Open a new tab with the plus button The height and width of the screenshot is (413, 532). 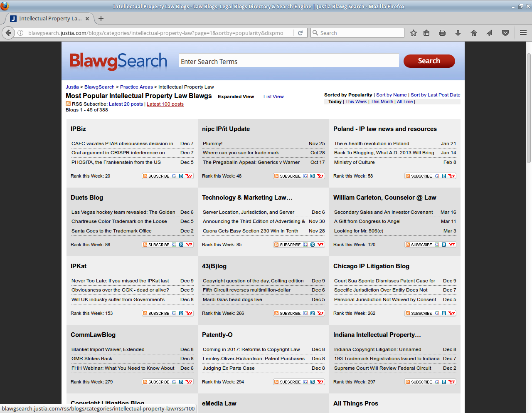(x=101, y=18)
